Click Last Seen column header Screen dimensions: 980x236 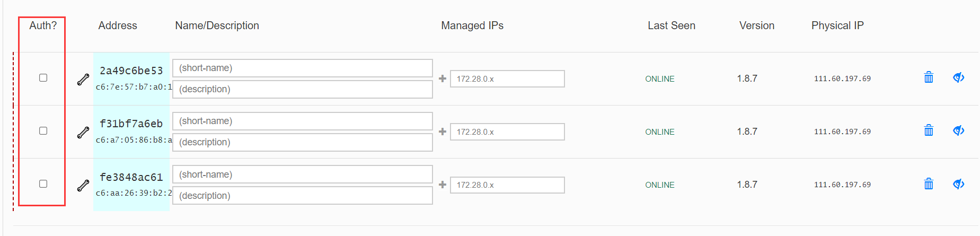672,25
